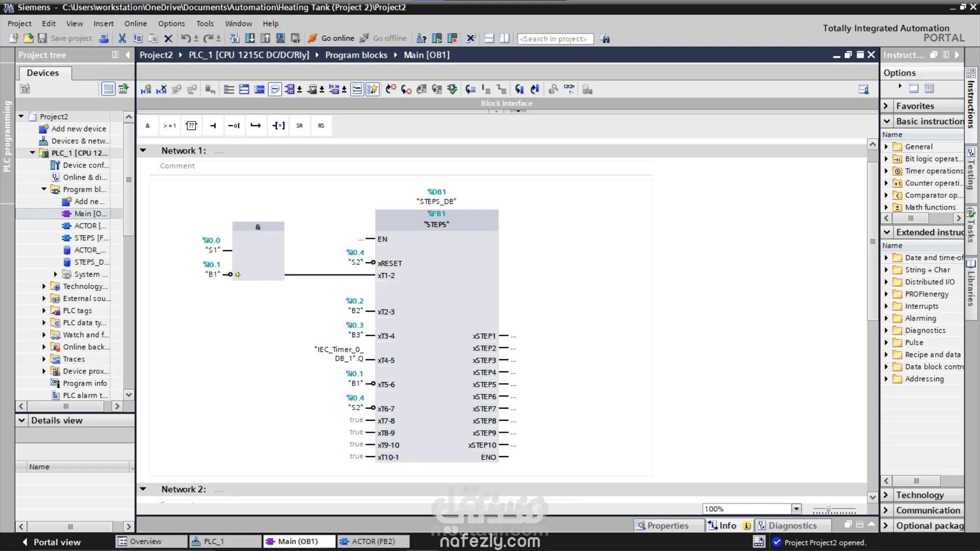Image resolution: width=980 pixels, height=551 pixels.
Task: Click the Split editor space horizontally icon
Action: coord(489,38)
